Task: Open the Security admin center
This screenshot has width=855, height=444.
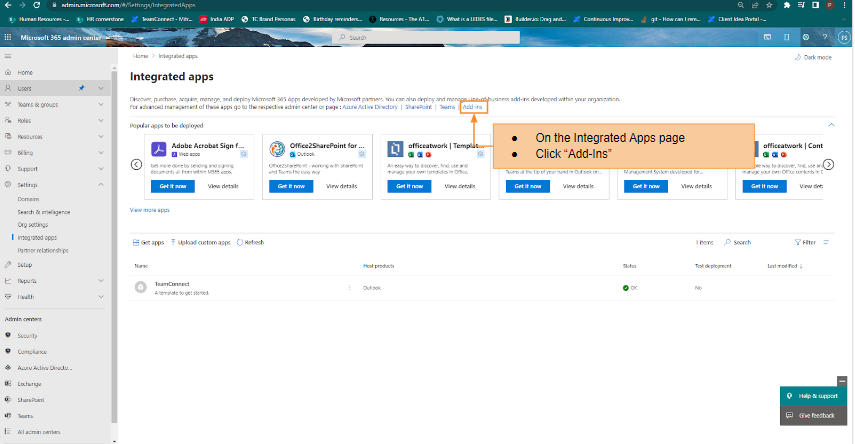Action: pos(27,335)
